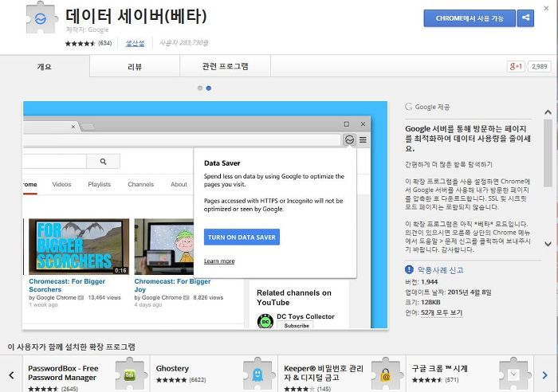Screen dimensions: 558x392
Task: Click the PasswordBox puzzle piece icon
Action: [131, 374]
